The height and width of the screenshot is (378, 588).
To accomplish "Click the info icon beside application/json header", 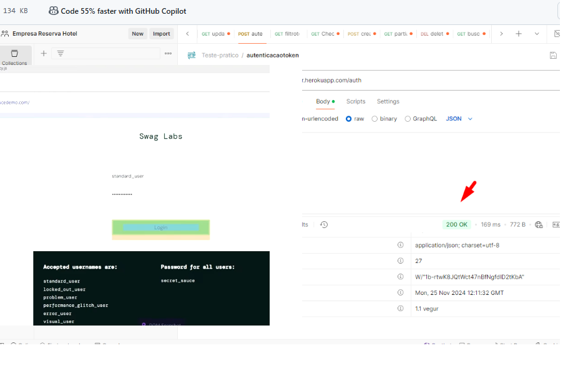I will (x=401, y=245).
